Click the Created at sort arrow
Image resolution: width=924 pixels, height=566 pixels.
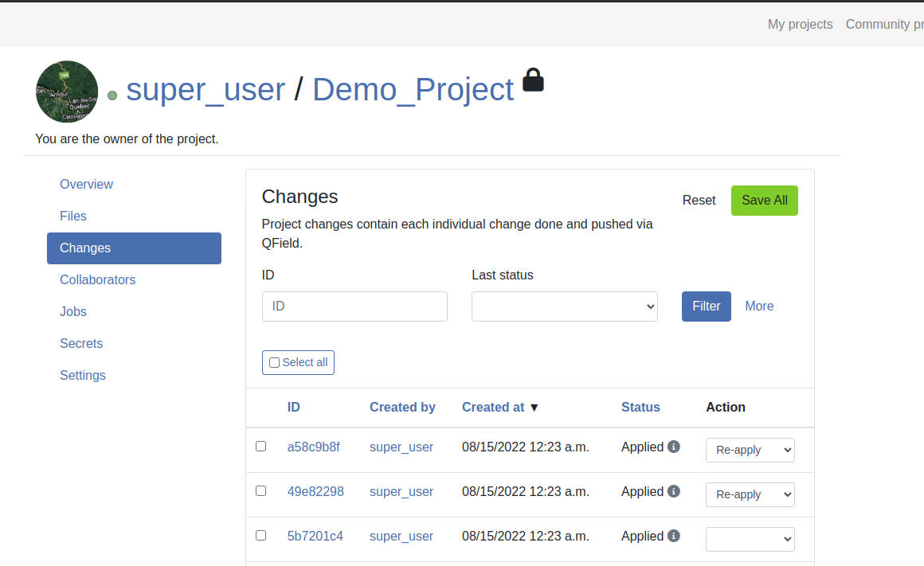[x=534, y=408]
